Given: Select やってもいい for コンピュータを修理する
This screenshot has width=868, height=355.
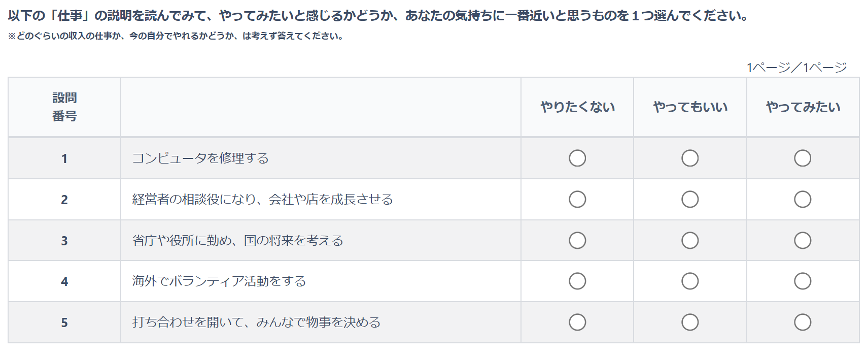Looking at the screenshot, I should [690, 158].
